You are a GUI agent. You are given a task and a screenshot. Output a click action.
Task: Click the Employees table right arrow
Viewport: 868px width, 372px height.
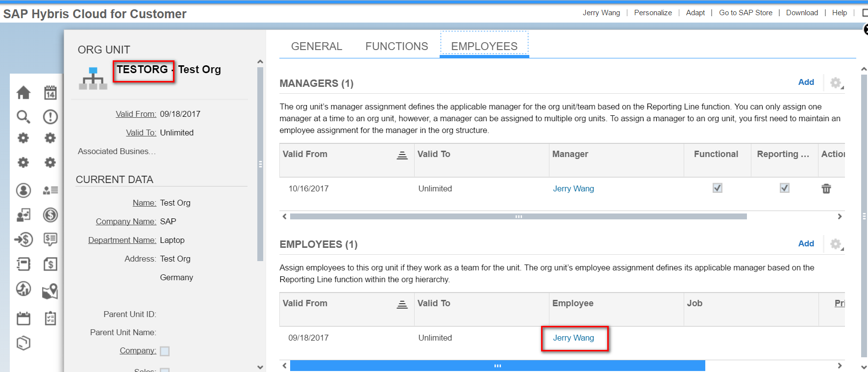[840, 366]
